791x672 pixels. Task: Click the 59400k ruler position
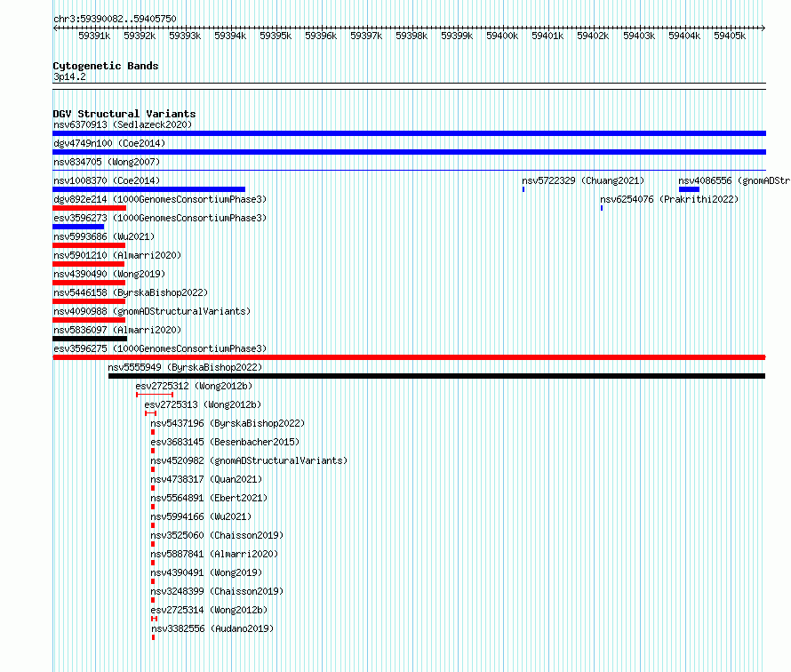[502, 36]
